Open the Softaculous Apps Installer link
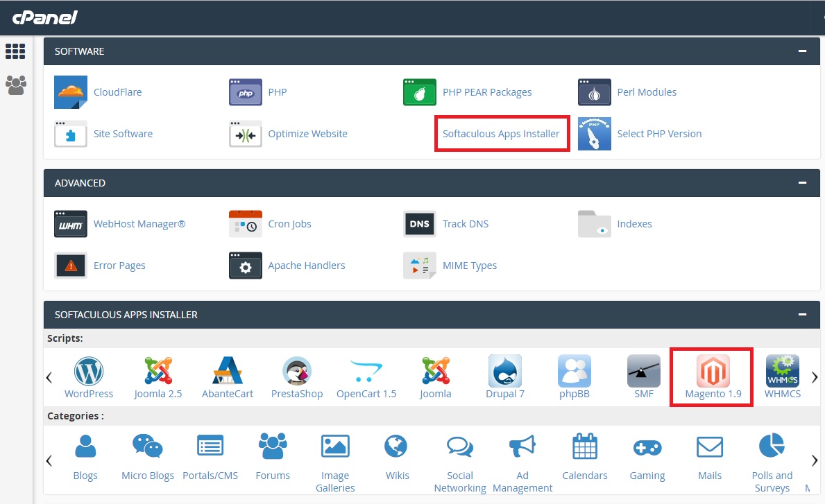825x504 pixels. point(501,134)
